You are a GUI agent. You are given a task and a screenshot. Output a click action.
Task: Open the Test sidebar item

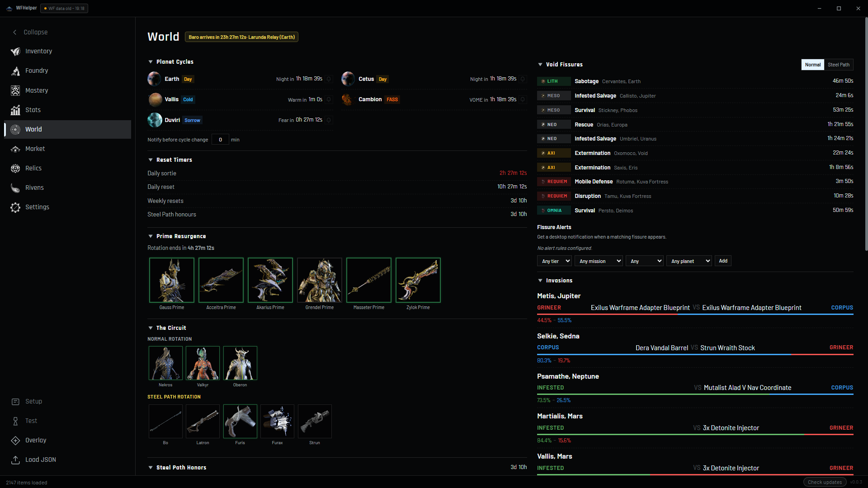point(68,421)
